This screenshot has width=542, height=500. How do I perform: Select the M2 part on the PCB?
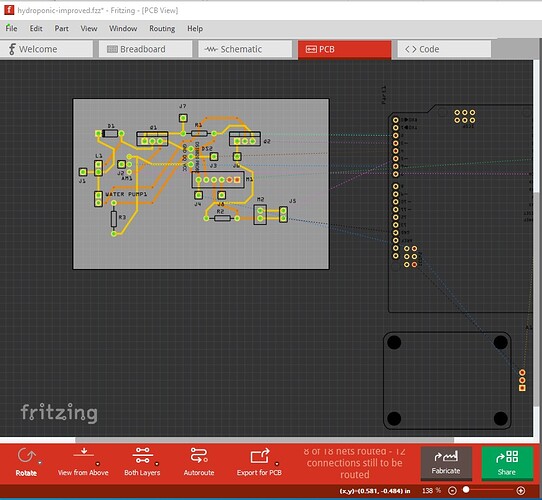click(260, 214)
